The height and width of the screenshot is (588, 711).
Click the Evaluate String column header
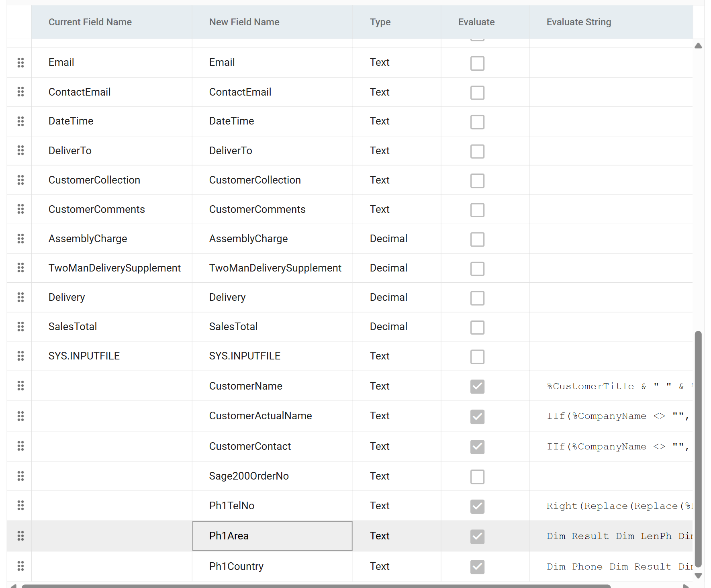[x=611, y=22]
